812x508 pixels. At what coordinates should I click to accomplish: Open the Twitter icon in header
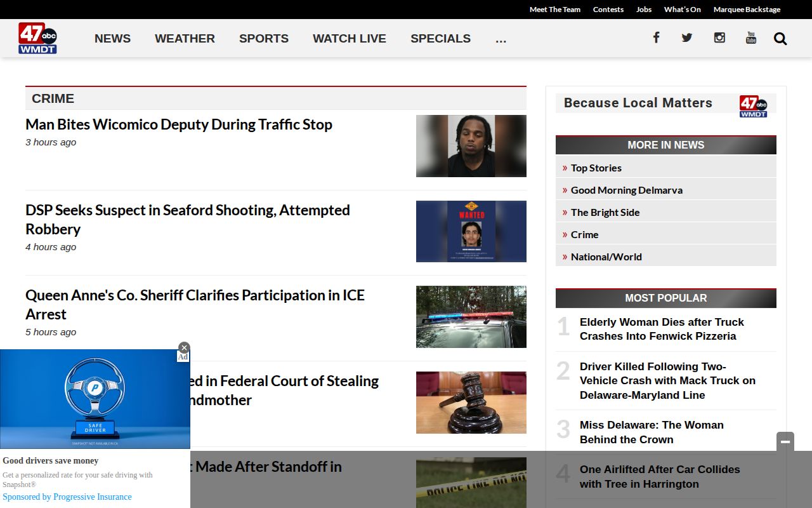pyautogui.click(x=687, y=37)
